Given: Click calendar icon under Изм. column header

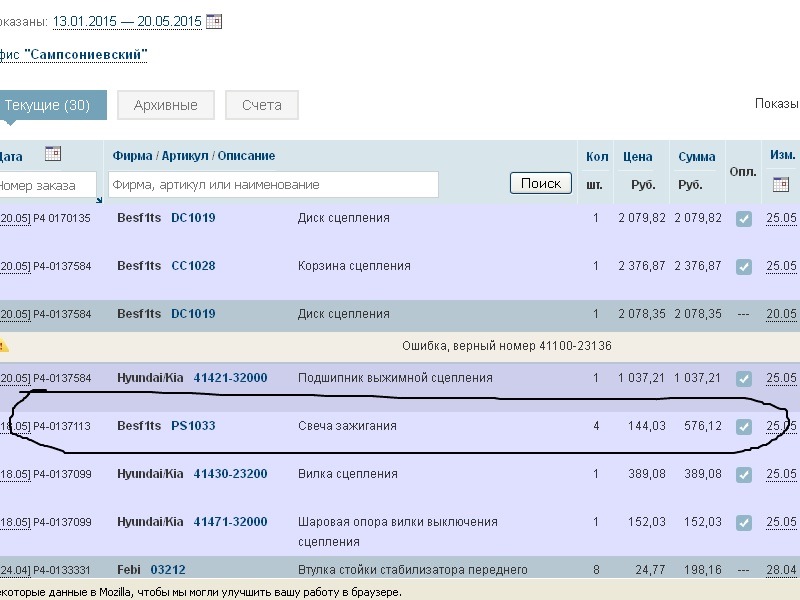Looking at the screenshot, I should pyautogui.click(x=781, y=184).
